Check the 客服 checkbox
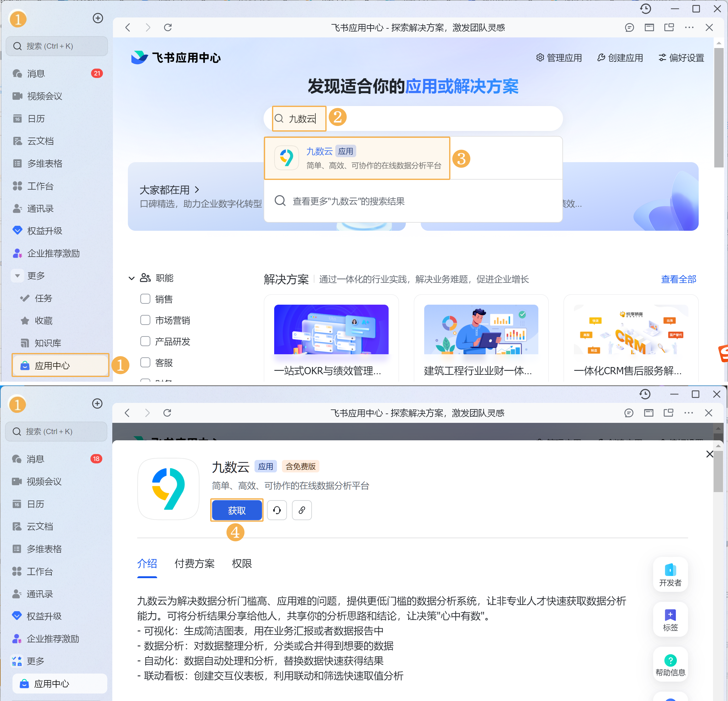 pos(145,363)
